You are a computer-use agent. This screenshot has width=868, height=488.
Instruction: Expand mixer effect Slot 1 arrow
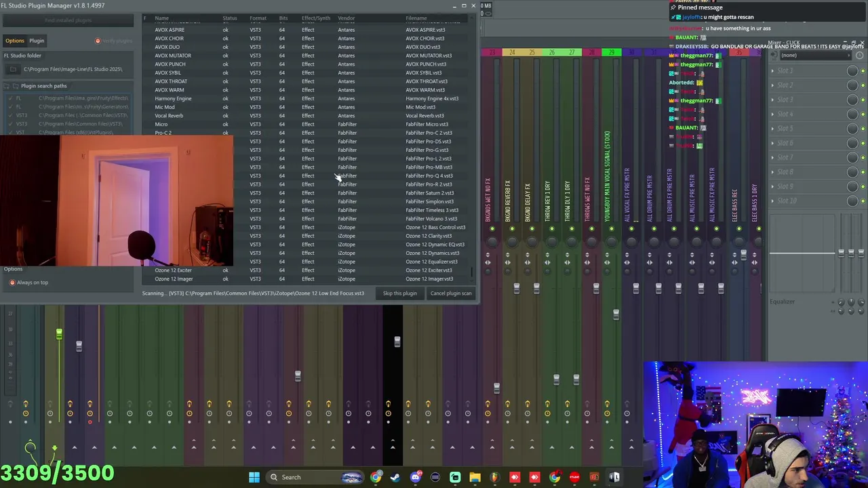click(x=772, y=70)
